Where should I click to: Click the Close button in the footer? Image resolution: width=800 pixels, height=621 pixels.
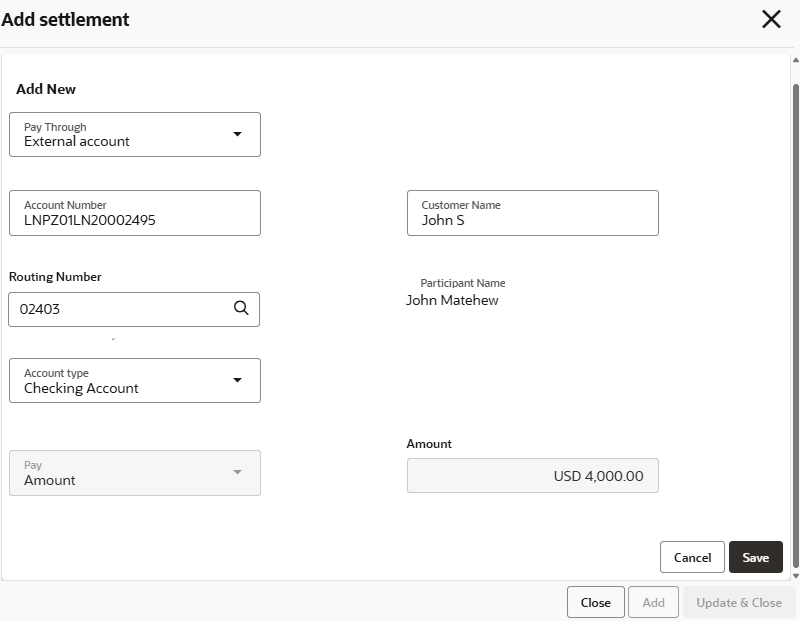click(595, 602)
